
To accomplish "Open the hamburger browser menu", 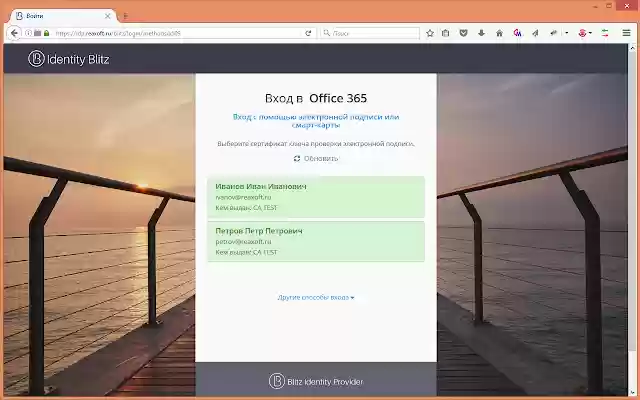I will coord(627,33).
